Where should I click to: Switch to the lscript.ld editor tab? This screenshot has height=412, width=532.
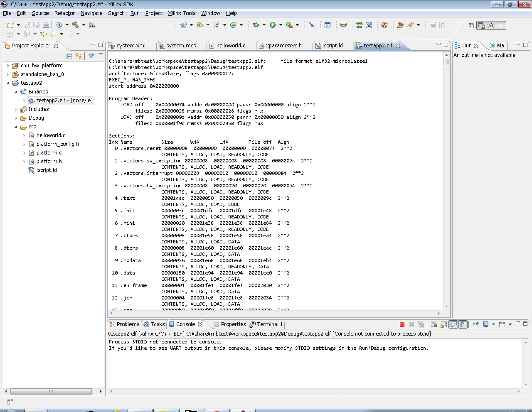[332, 46]
